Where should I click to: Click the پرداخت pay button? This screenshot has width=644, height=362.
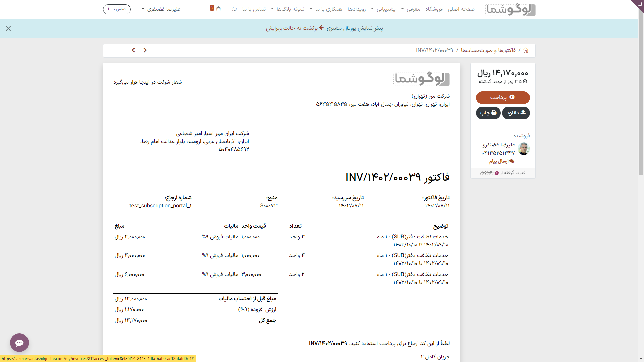(502, 97)
